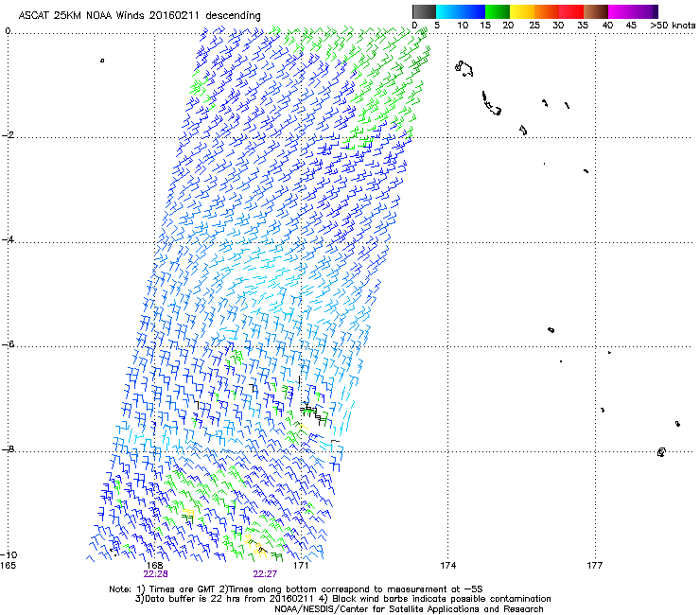700x615 pixels.
Task: Click the note 'Data buffer is 22 hrs' line
Action: point(342,599)
